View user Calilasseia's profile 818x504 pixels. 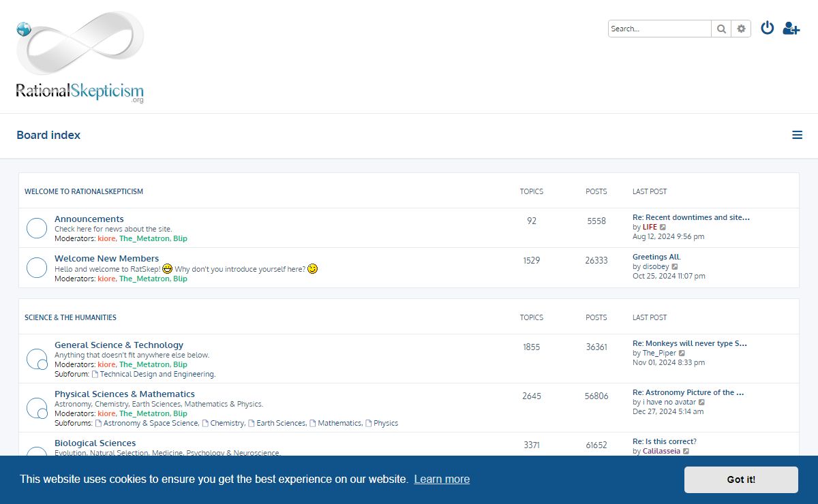click(661, 452)
